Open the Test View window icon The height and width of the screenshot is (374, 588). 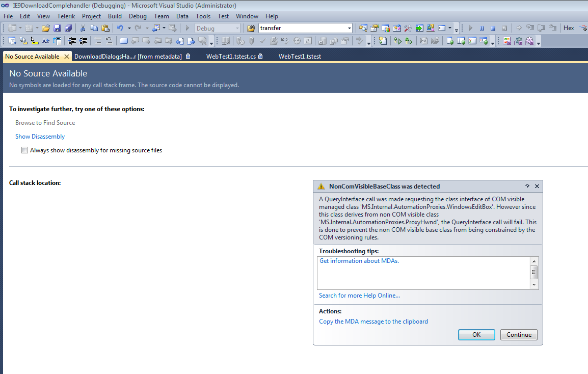(450, 41)
